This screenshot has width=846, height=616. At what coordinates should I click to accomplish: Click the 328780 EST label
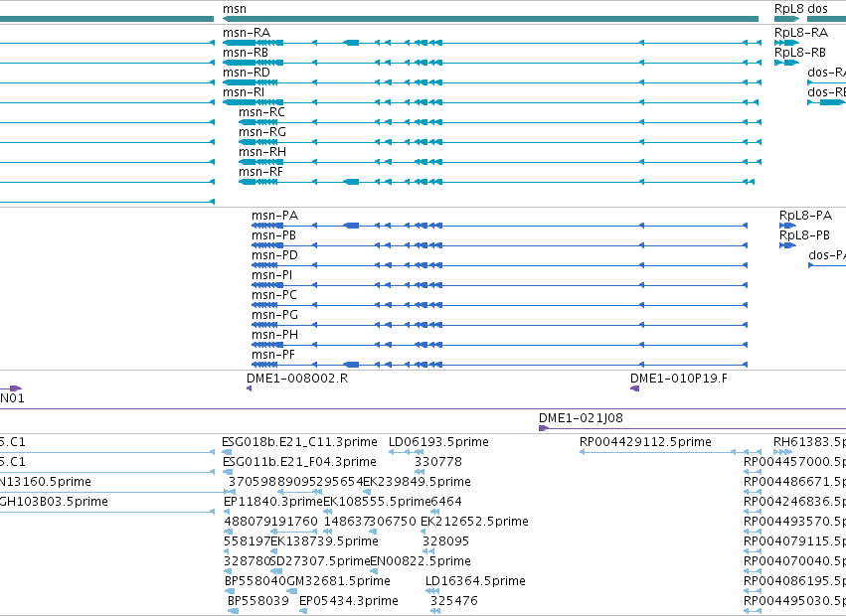[248, 562]
